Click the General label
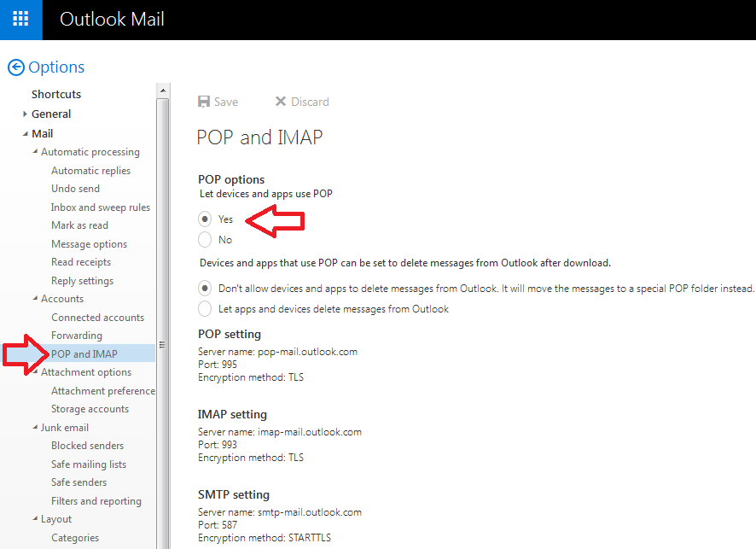The image size is (756, 549). pos(51,114)
